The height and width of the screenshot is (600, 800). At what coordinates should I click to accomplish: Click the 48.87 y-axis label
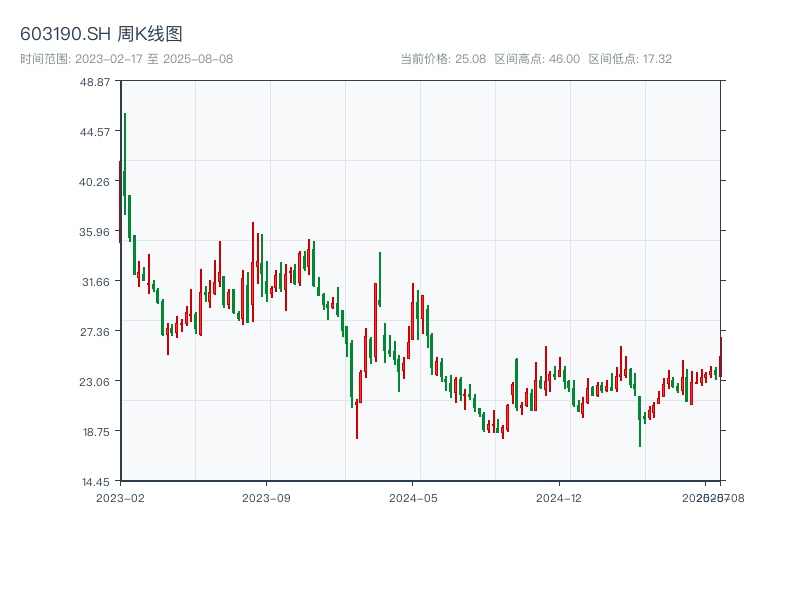[95, 81]
